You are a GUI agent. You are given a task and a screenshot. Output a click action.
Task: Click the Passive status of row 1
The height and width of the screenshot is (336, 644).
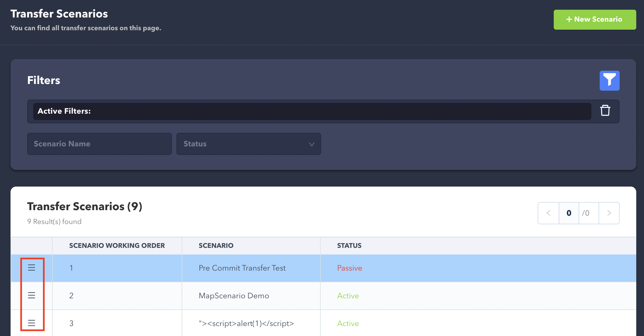click(350, 268)
